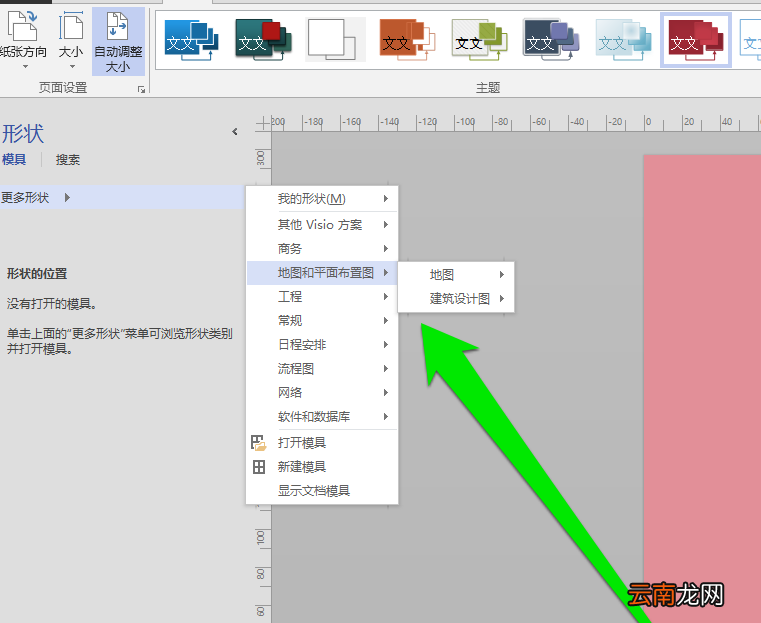This screenshot has height=623, width=761.
Task: Open 软件和数据库 submenu
Action: [322, 416]
